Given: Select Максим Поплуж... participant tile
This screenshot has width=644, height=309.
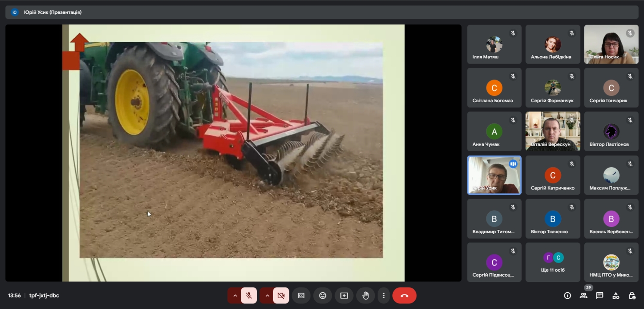Looking at the screenshot, I should (611, 175).
